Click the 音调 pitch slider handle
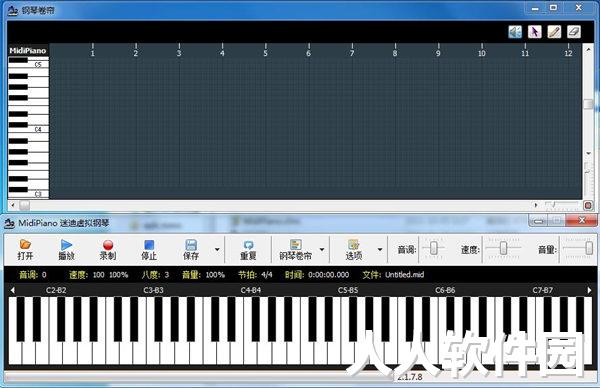Viewport: 600px width, 388px height. 434,248
